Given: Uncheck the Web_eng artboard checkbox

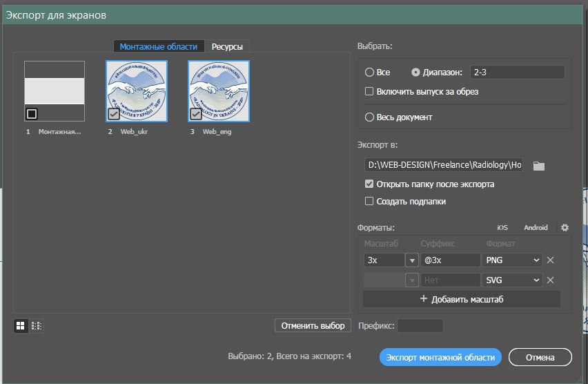Looking at the screenshot, I should [196, 114].
